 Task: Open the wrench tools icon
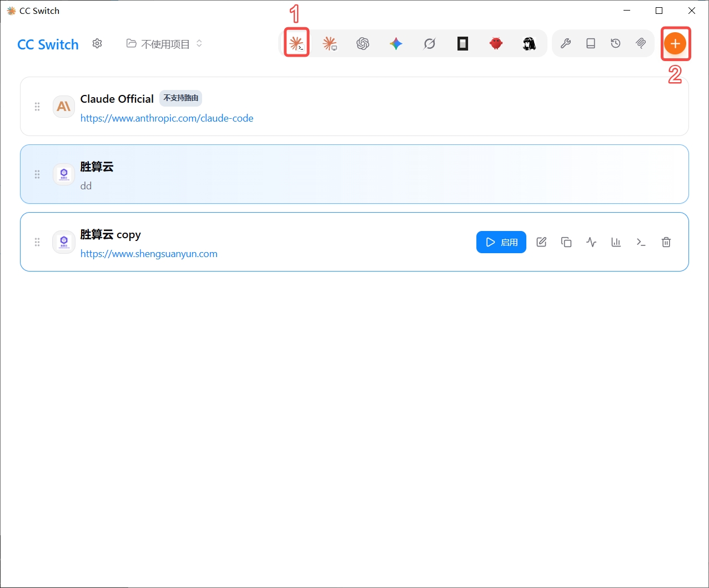click(x=566, y=43)
